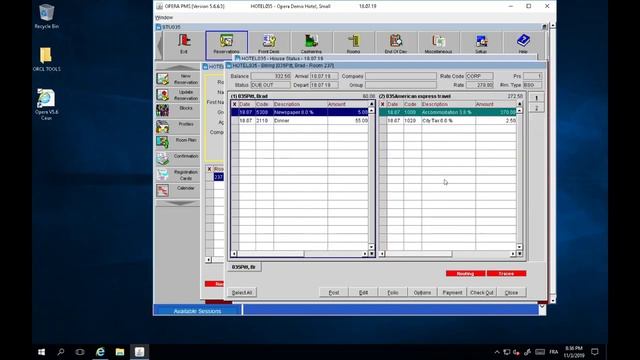Open the Miscellaneous toolbar icon
Screen dimensions: 640x360
click(x=438, y=44)
